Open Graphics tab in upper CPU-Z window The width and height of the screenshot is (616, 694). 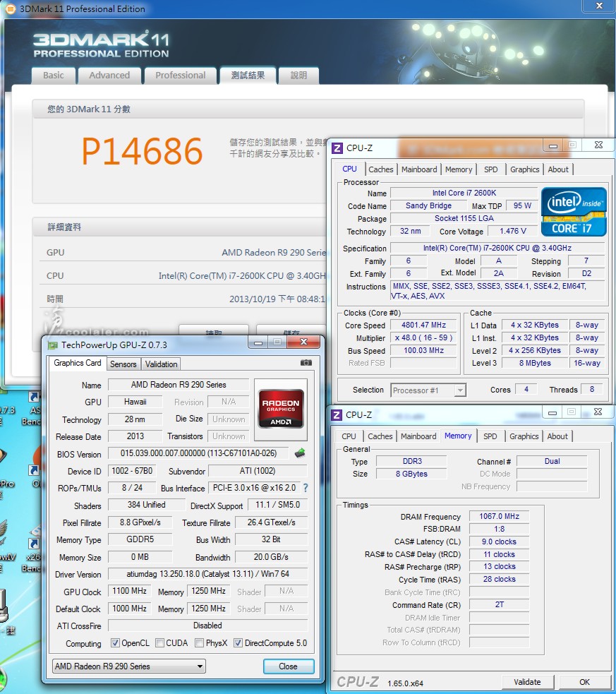(524, 169)
